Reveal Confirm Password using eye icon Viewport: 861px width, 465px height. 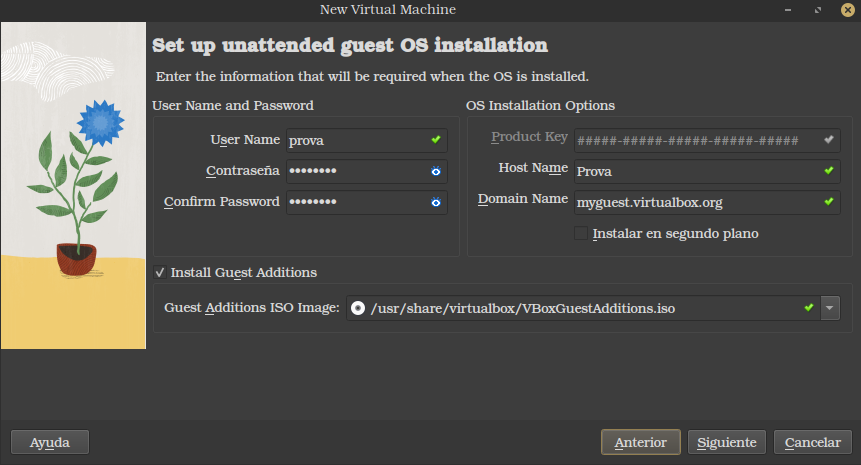tap(436, 203)
